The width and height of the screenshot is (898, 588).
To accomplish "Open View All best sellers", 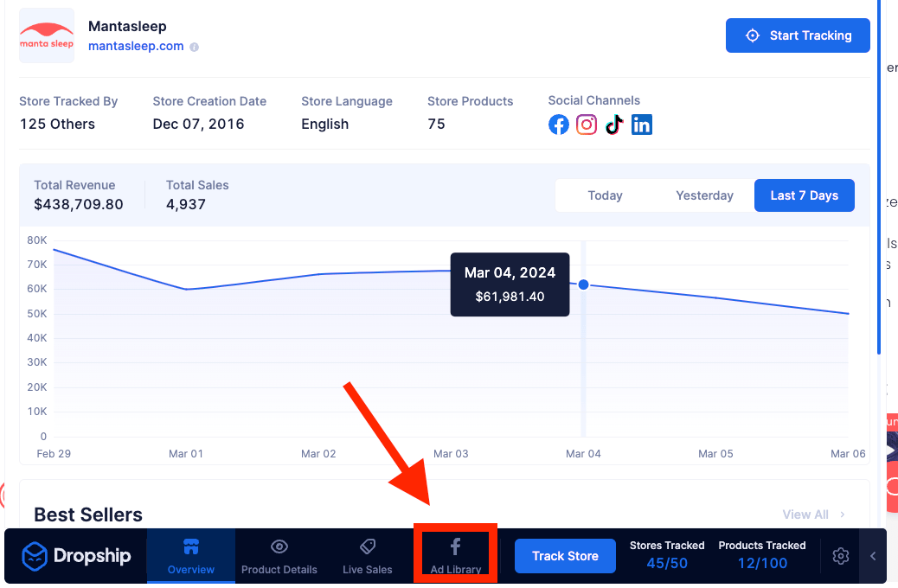I will (805, 514).
